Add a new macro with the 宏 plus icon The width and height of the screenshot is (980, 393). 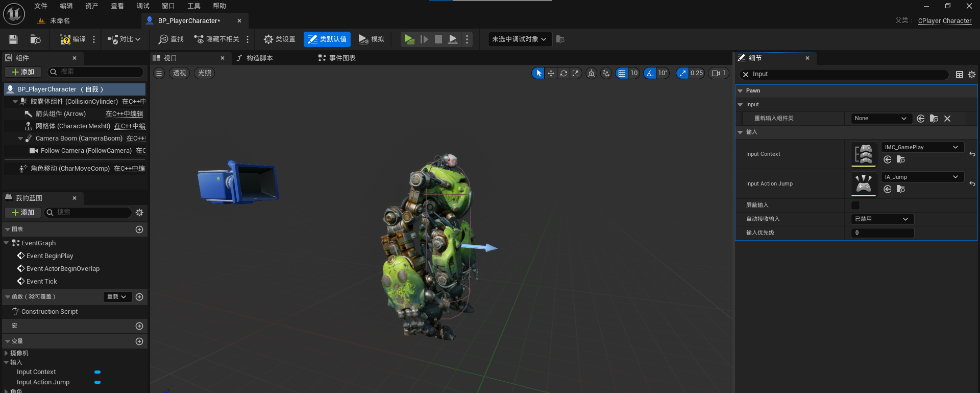click(x=139, y=326)
